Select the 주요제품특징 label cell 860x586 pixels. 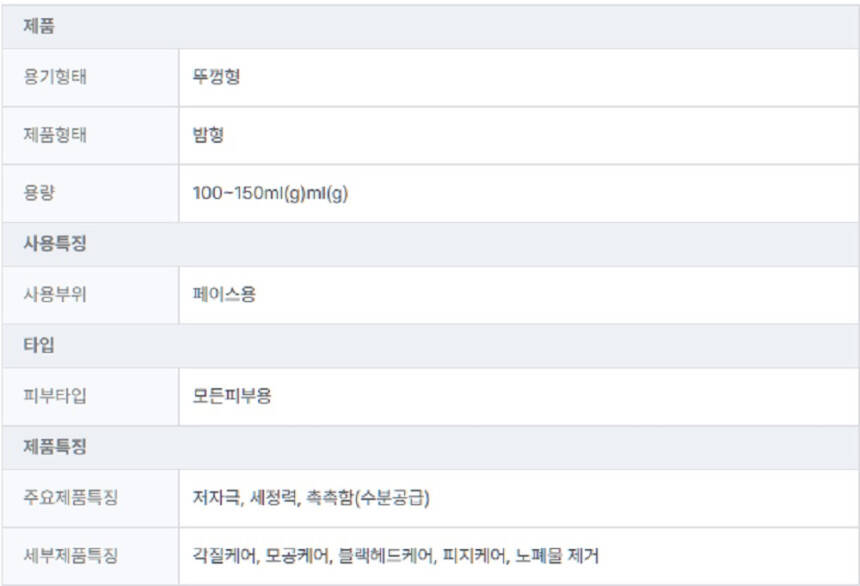coord(70,497)
